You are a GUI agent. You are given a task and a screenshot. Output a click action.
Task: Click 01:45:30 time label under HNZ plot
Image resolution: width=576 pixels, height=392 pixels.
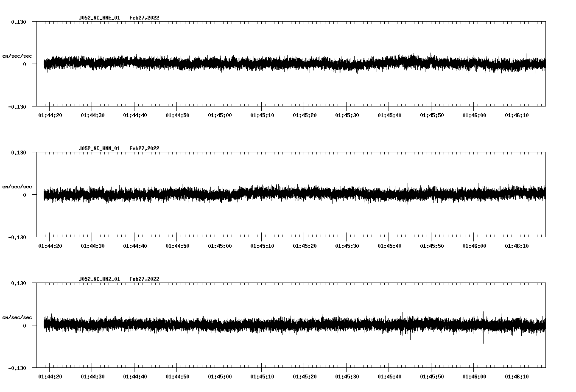pos(347,377)
